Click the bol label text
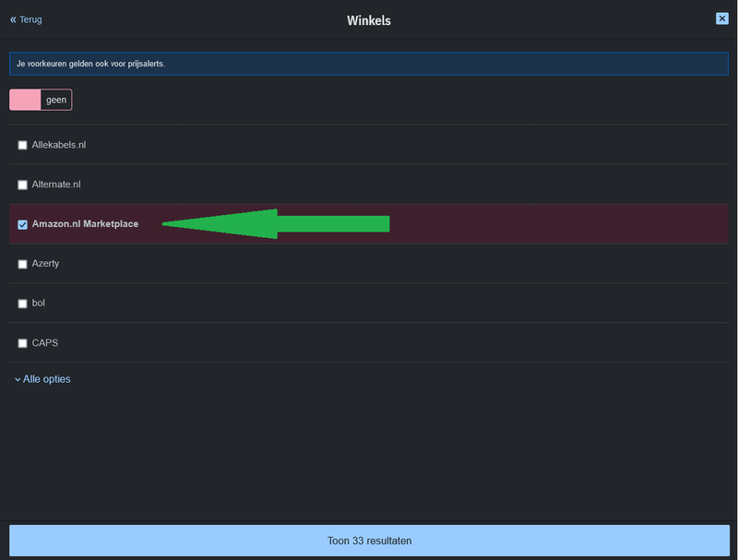Image resolution: width=738 pixels, height=560 pixels. point(39,303)
